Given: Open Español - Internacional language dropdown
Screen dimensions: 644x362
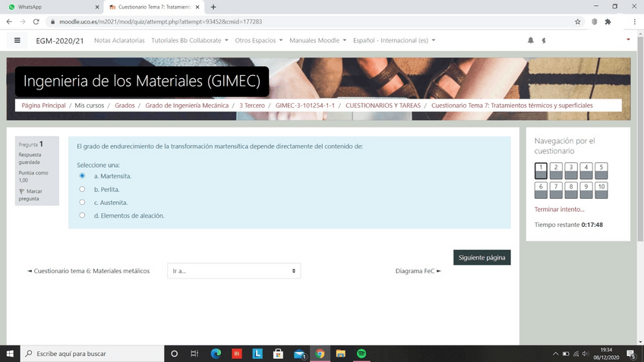Looking at the screenshot, I should pos(394,40).
